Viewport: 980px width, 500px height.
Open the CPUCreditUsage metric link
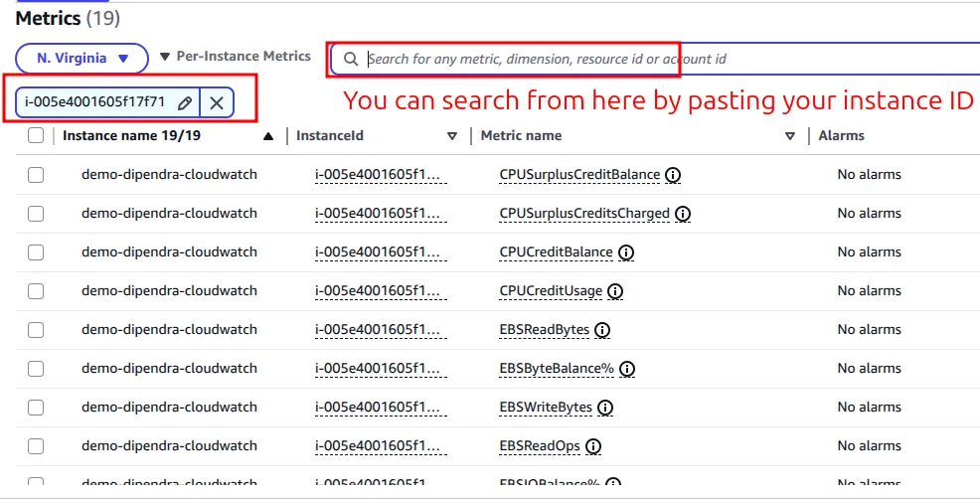(551, 291)
